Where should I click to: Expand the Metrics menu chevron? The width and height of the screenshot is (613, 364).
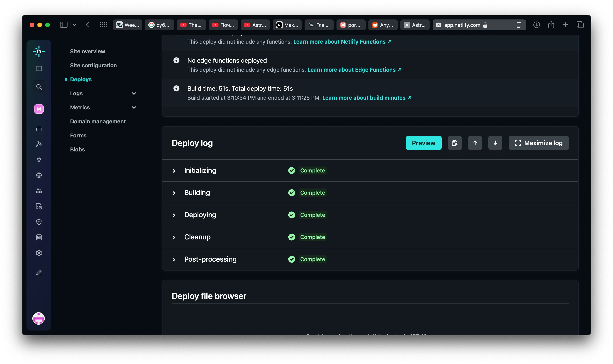pyautogui.click(x=134, y=107)
